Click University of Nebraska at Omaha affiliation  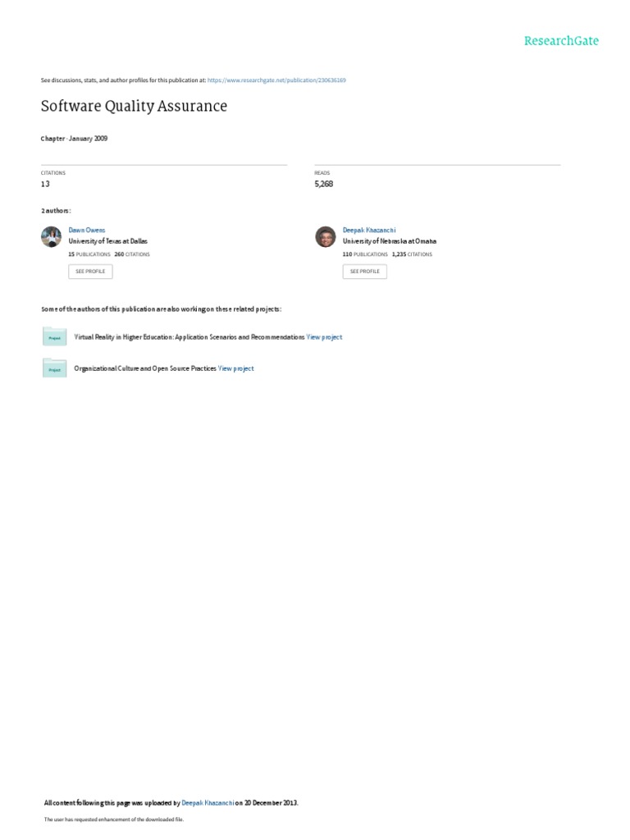click(390, 242)
